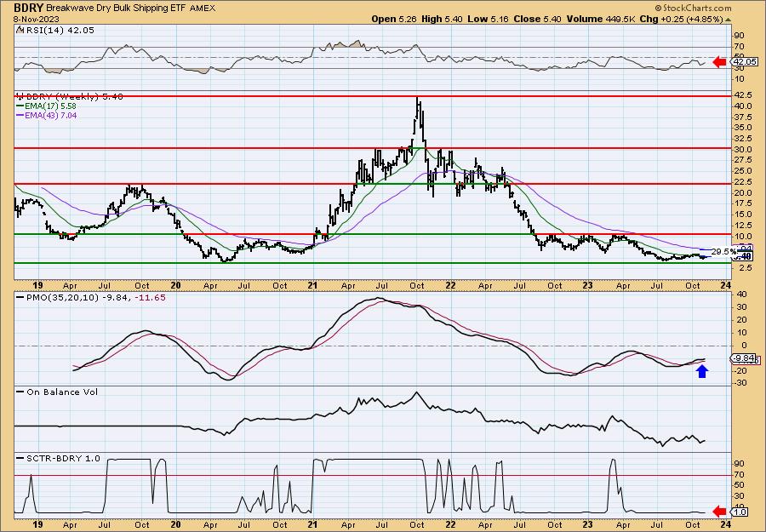Click the BDRY (Weekly) price legend
This screenshot has height=532, width=766.
70,97
